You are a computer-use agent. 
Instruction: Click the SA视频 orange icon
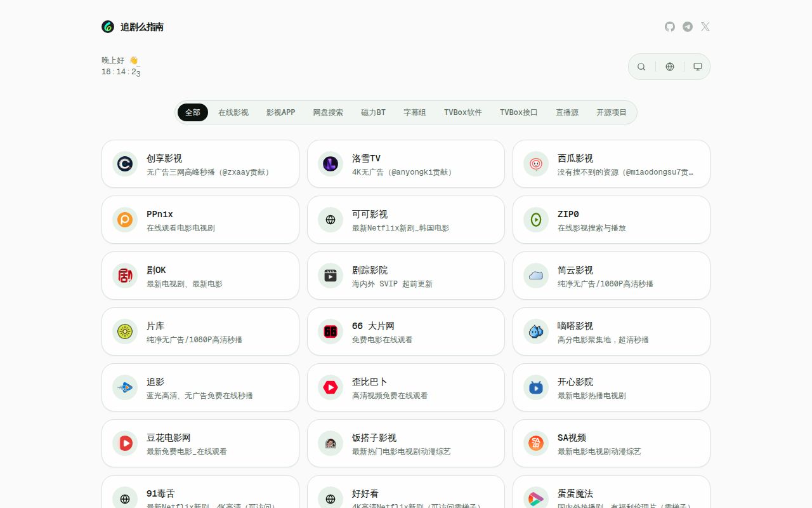536,443
